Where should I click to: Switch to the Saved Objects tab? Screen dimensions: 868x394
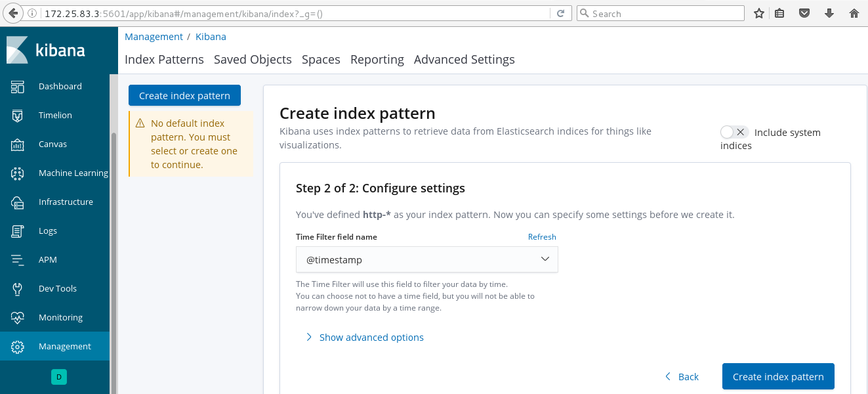point(253,60)
